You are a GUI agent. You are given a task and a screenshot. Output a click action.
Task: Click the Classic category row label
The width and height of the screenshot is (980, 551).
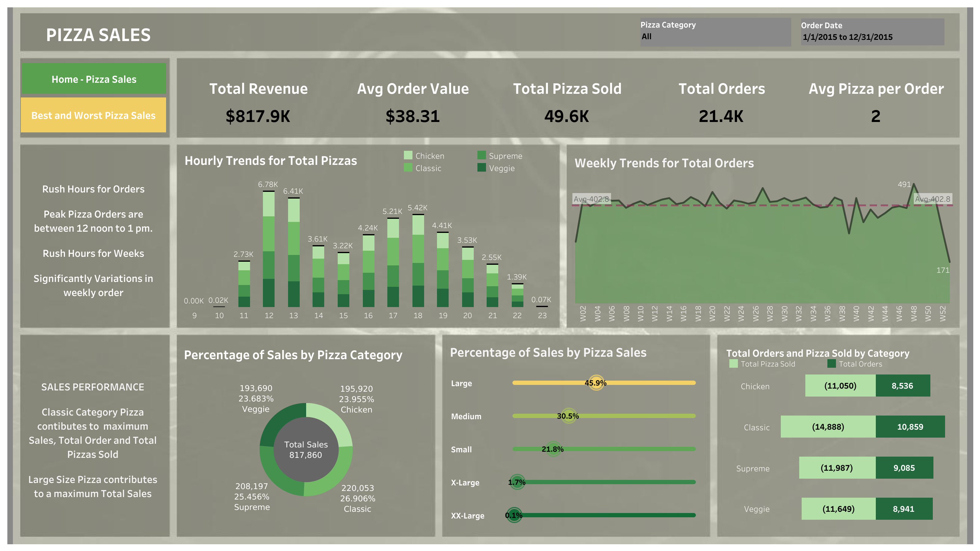[x=757, y=427]
